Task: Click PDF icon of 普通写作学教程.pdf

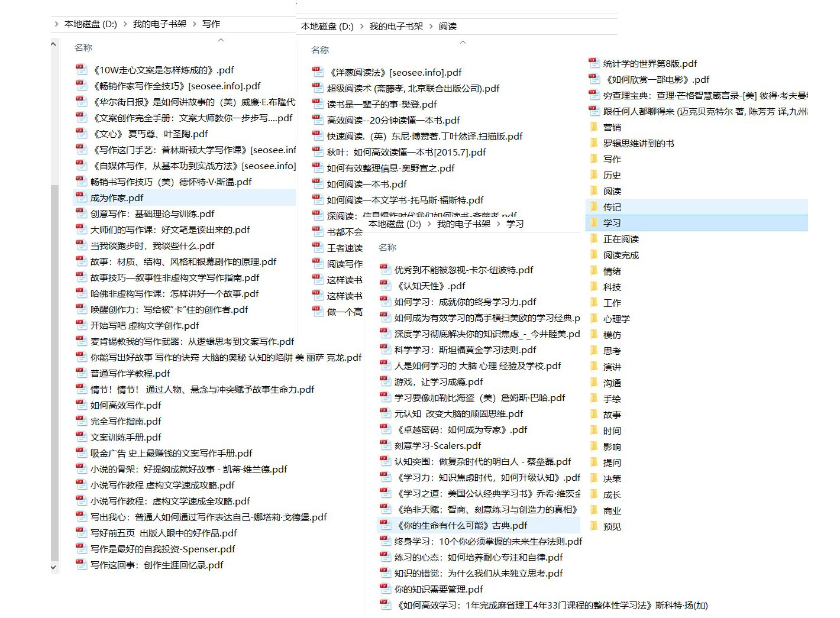Action: tap(81, 373)
